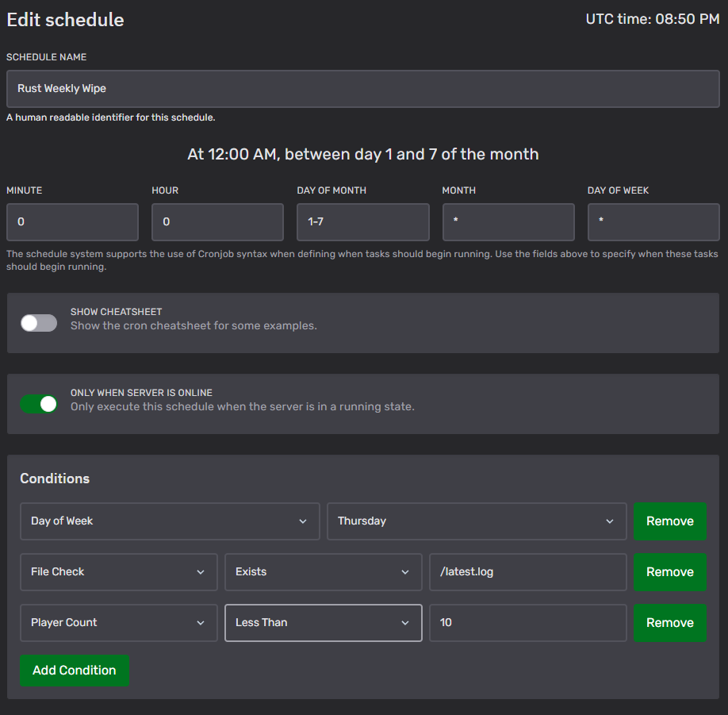The width and height of the screenshot is (728, 715).
Task: Remove the Thursday day-of-week condition
Action: (x=670, y=521)
